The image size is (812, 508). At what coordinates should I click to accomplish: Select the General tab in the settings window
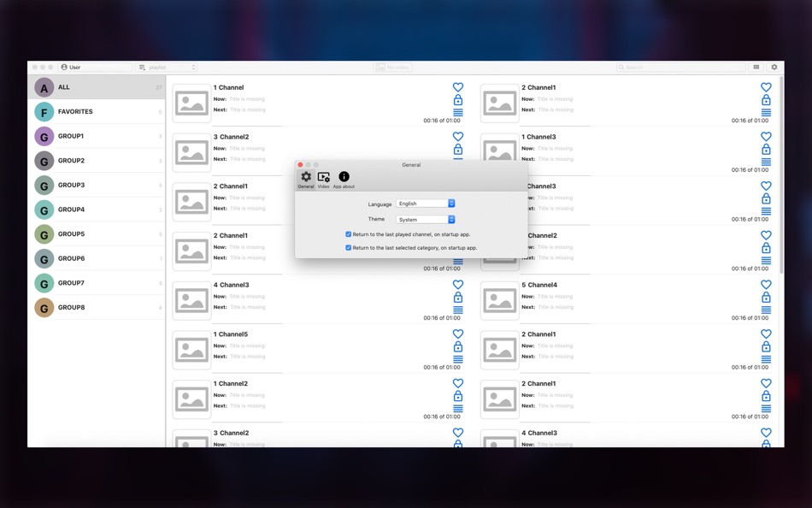(306, 176)
